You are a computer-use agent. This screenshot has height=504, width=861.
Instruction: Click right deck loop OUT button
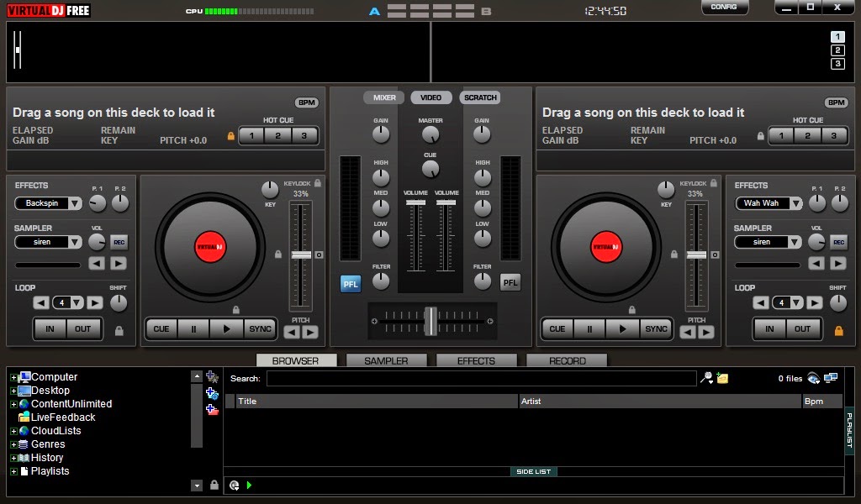[x=802, y=329]
